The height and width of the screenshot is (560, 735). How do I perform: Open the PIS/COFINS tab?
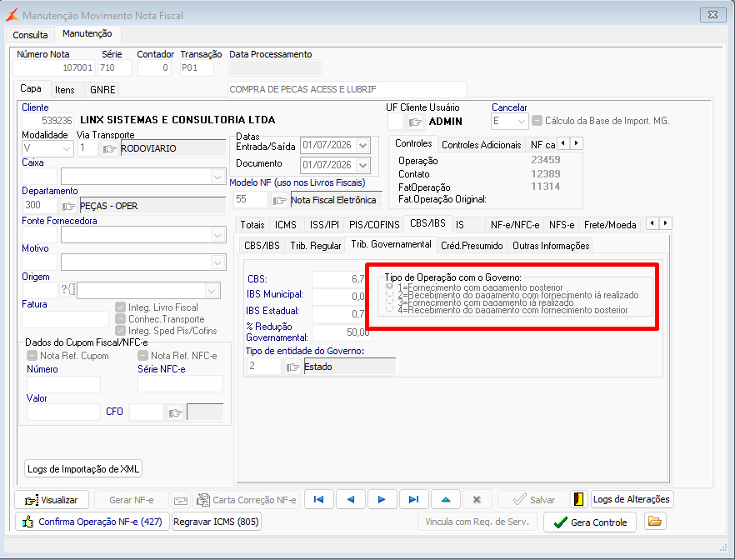[x=374, y=225]
